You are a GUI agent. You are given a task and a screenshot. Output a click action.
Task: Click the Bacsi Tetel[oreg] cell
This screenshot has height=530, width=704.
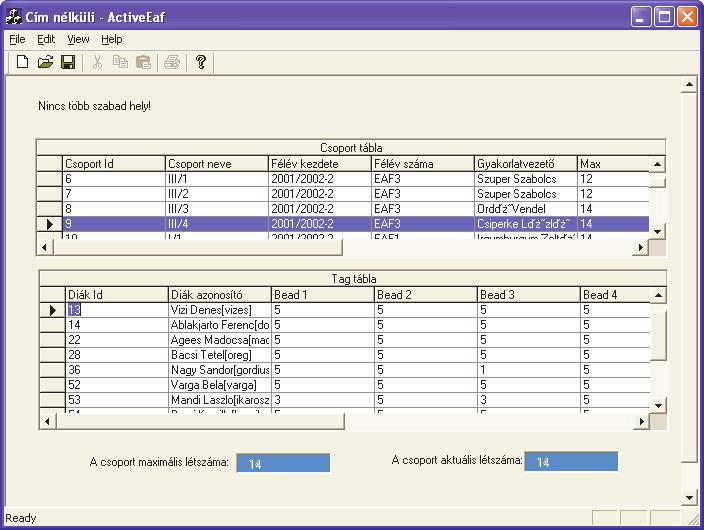pyautogui.click(x=220, y=355)
